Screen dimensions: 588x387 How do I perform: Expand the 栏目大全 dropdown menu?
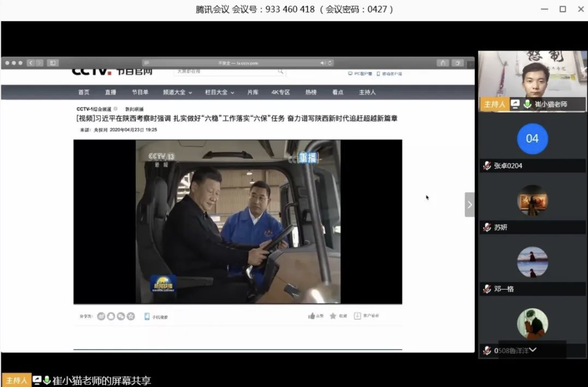tap(219, 92)
